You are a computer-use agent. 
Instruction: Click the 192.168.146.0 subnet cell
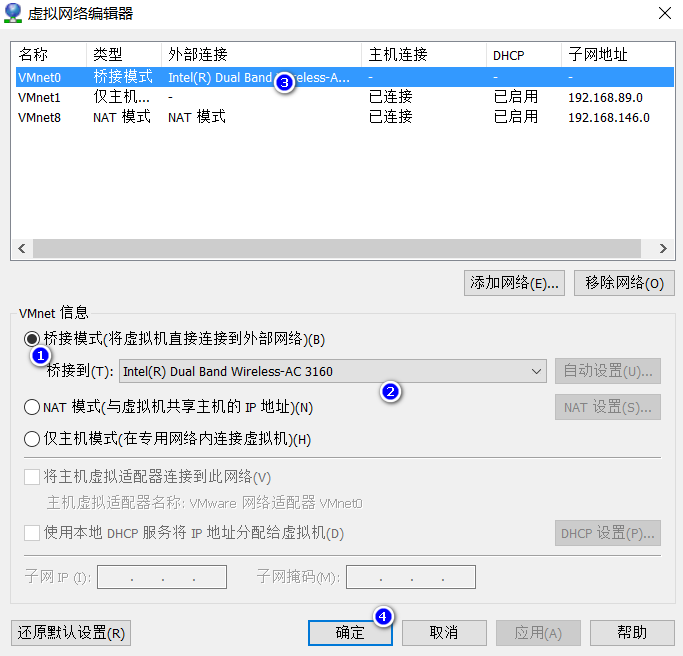609,118
